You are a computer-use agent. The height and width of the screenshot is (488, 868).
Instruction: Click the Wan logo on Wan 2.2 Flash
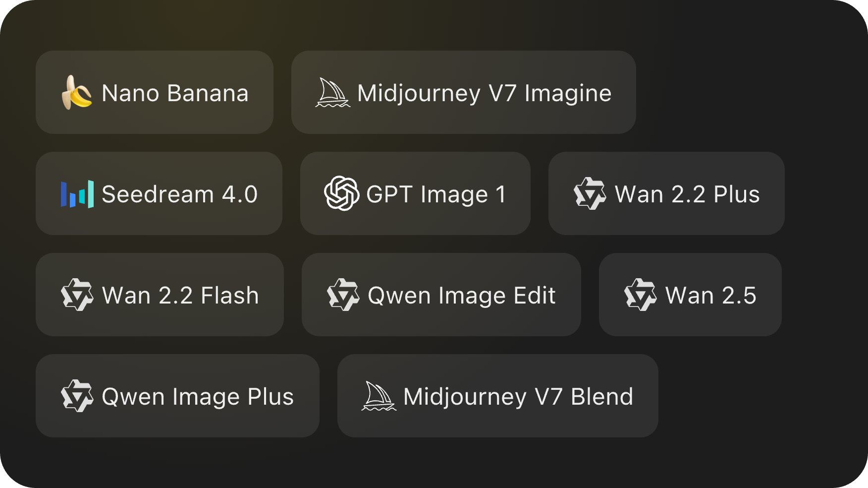point(78,295)
